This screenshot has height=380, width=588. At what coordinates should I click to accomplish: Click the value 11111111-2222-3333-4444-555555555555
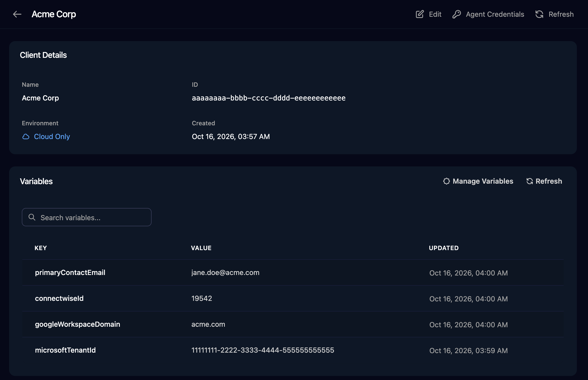[263, 350]
